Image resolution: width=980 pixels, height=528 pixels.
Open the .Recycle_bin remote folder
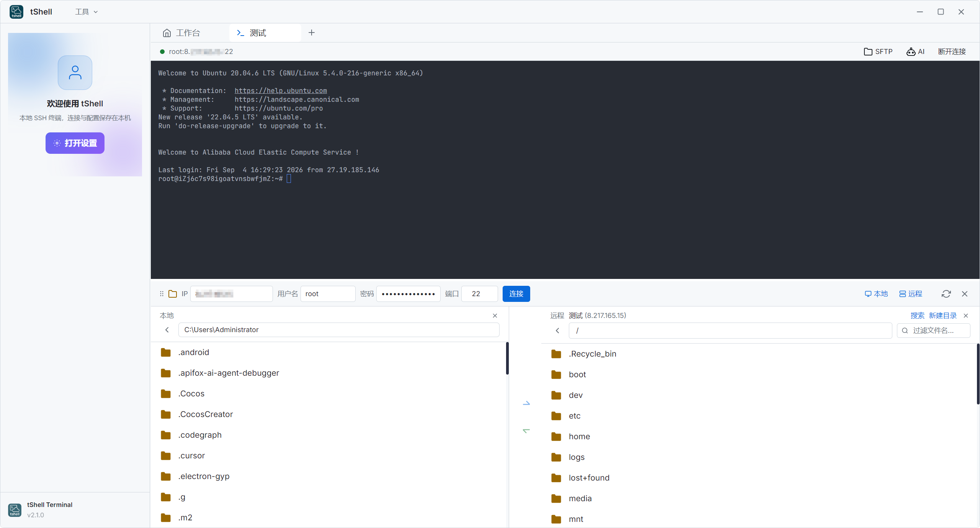click(x=760, y=354)
